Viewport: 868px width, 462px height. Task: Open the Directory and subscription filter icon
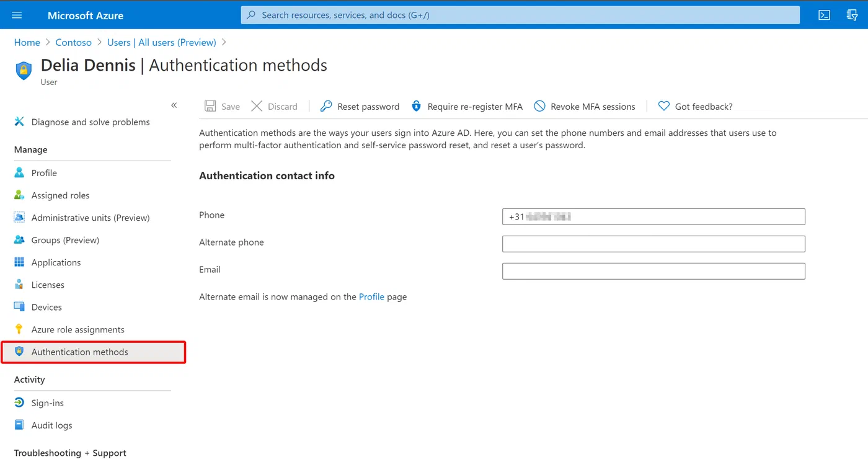point(852,15)
